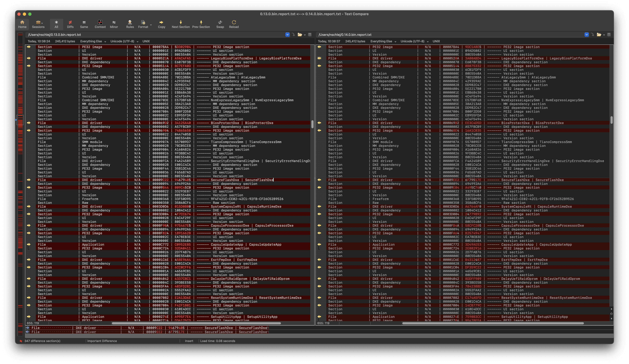Copy left BiosProtectDxe File row to the right
This screenshot has height=364, width=629.
(x=29, y=123)
